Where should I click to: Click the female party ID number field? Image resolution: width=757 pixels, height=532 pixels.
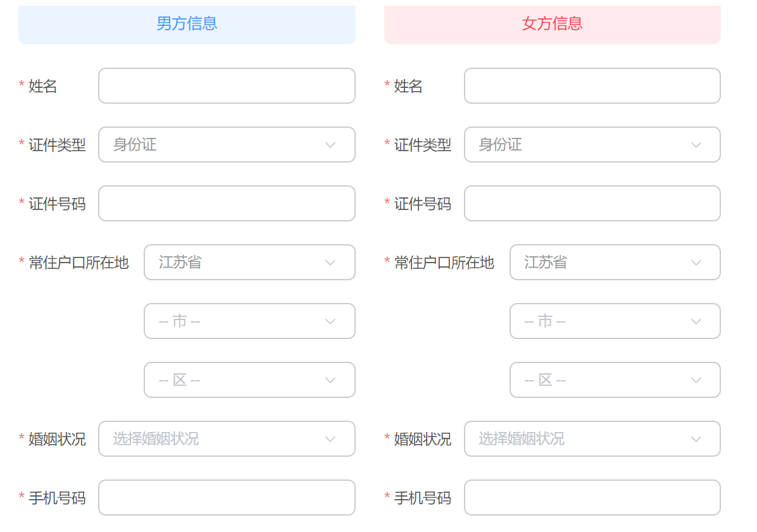tap(592, 204)
